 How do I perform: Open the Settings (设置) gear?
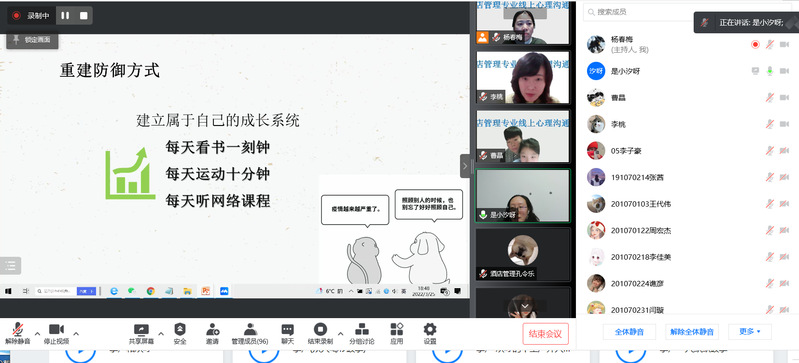pos(430,329)
